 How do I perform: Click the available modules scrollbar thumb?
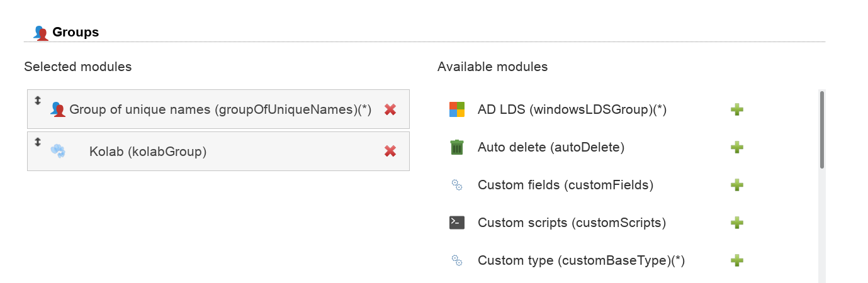(x=821, y=130)
